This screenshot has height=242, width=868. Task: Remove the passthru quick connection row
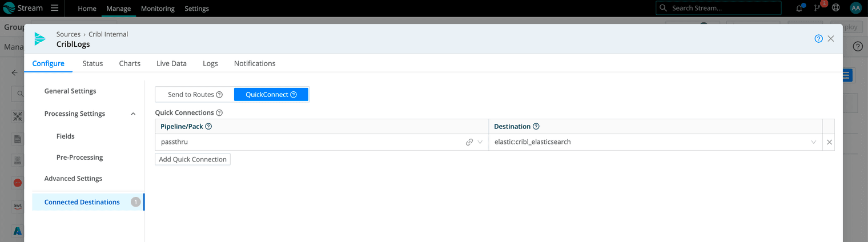[829, 142]
